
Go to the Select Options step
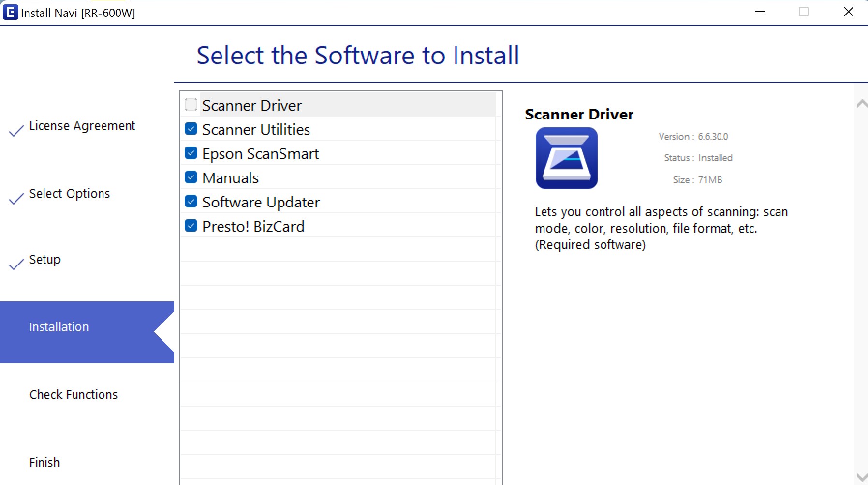click(69, 194)
